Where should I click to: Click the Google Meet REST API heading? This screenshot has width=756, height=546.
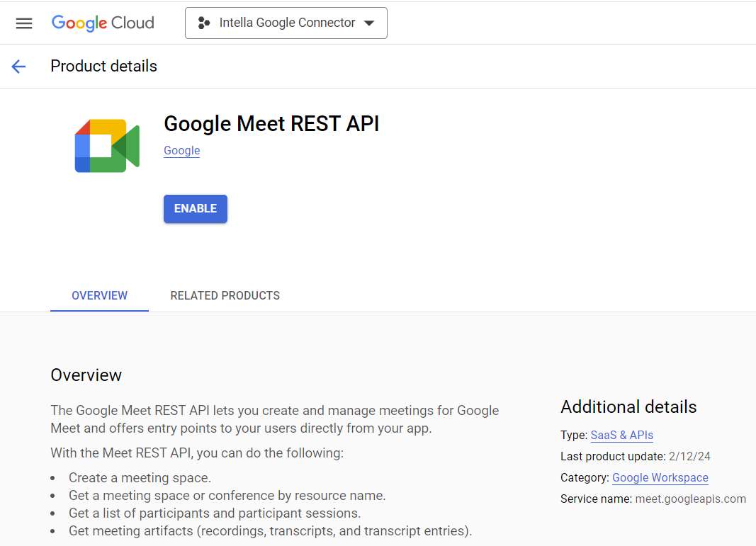271,124
